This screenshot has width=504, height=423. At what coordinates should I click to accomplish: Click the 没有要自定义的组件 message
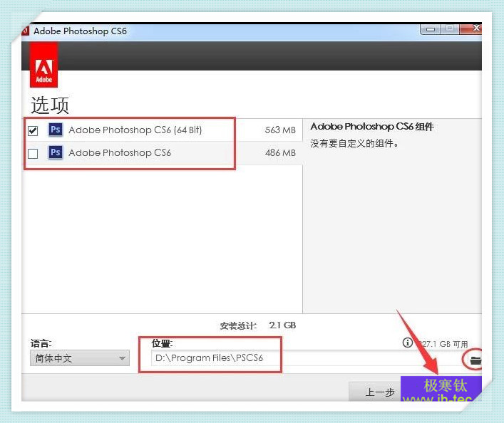coord(354,143)
